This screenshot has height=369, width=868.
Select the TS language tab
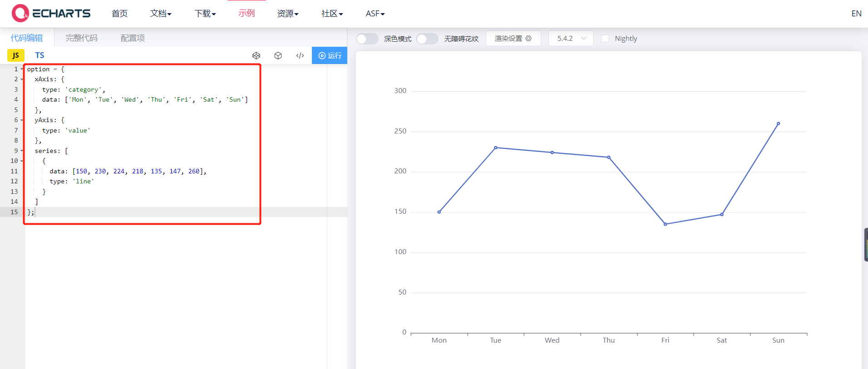click(x=40, y=55)
